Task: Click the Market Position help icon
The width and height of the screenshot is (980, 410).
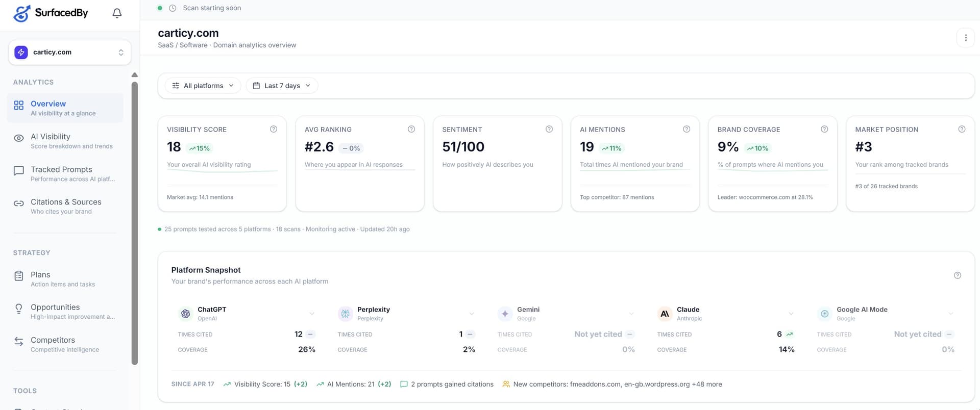Action: point(962,130)
